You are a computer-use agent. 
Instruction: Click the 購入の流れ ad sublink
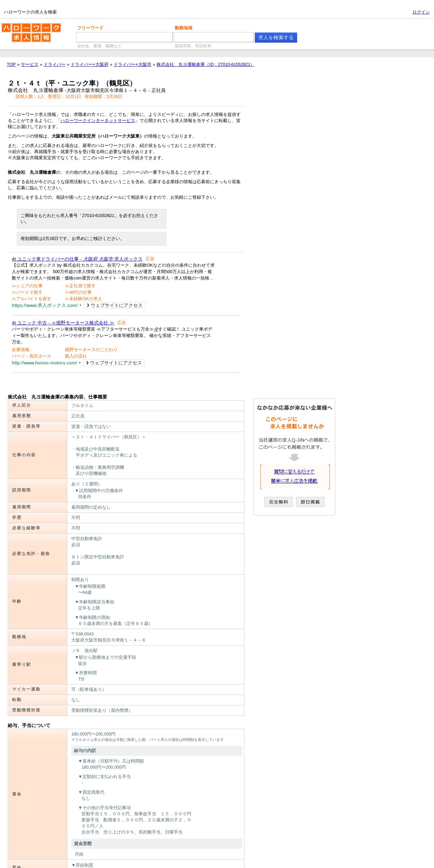[x=76, y=356]
